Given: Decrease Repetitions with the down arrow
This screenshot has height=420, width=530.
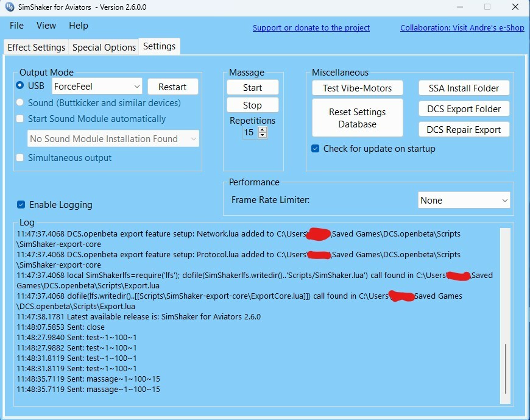Looking at the screenshot, I should click(263, 135).
